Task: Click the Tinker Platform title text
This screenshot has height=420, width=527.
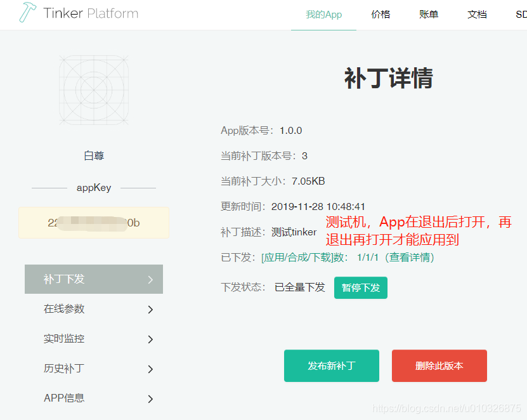Action: tap(91, 13)
